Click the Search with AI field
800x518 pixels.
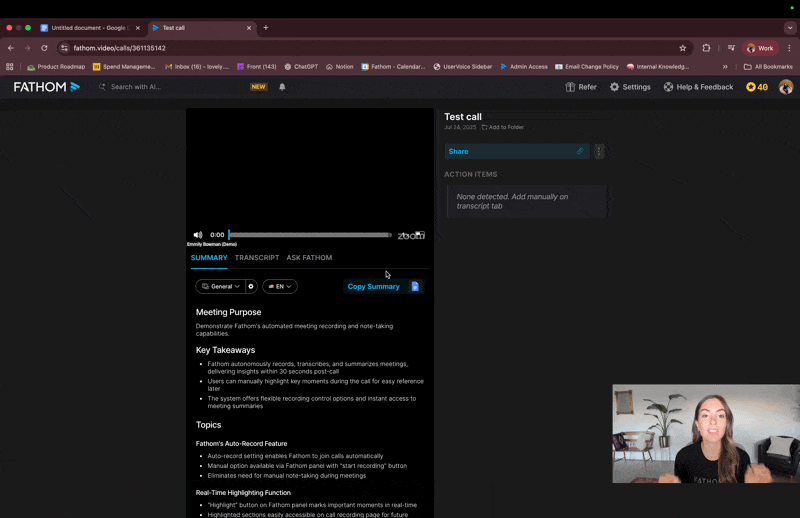pos(173,87)
